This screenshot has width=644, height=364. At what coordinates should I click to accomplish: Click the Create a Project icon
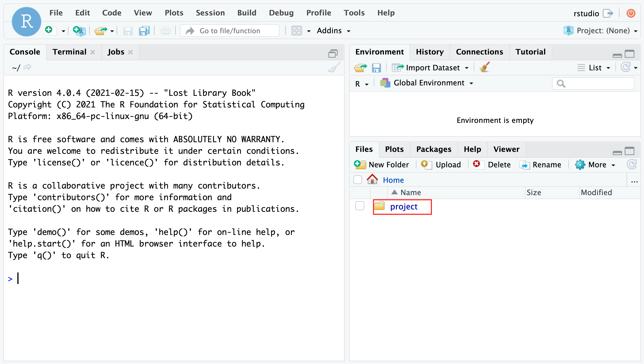[x=79, y=31]
